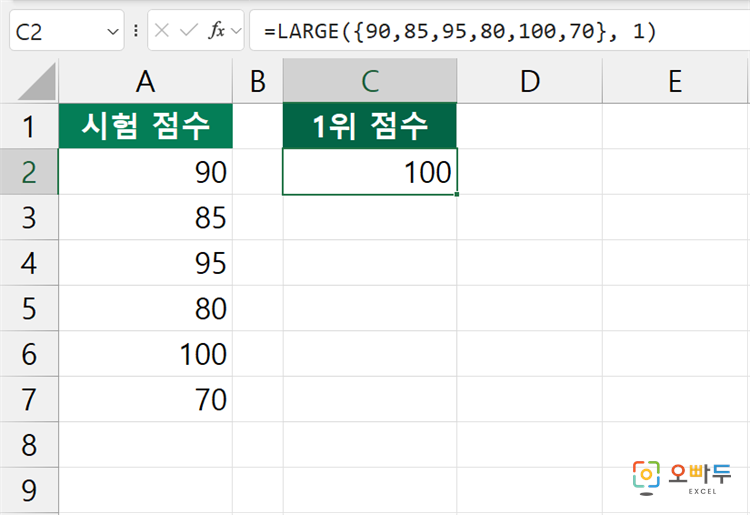Select row 9 header
Screen dimensions: 750x515
29,490
